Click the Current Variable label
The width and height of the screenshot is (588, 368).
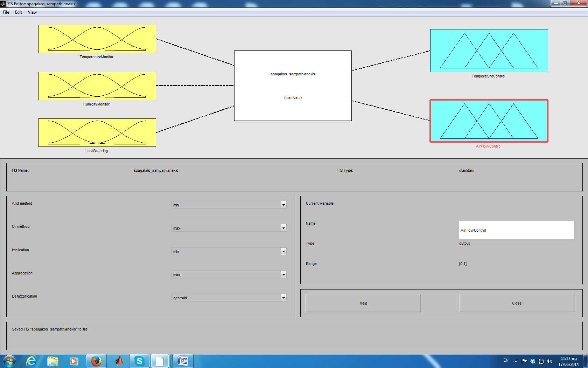(x=320, y=203)
